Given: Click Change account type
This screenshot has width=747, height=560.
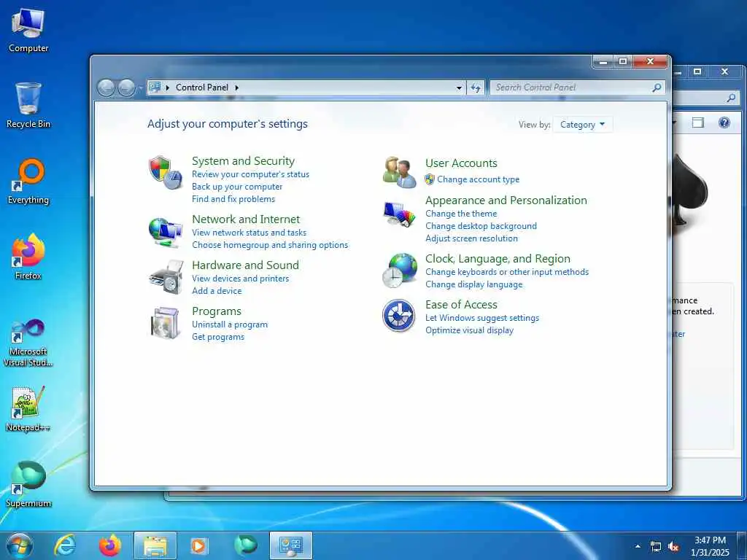Looking at the screenshot, I should (479, 179).
